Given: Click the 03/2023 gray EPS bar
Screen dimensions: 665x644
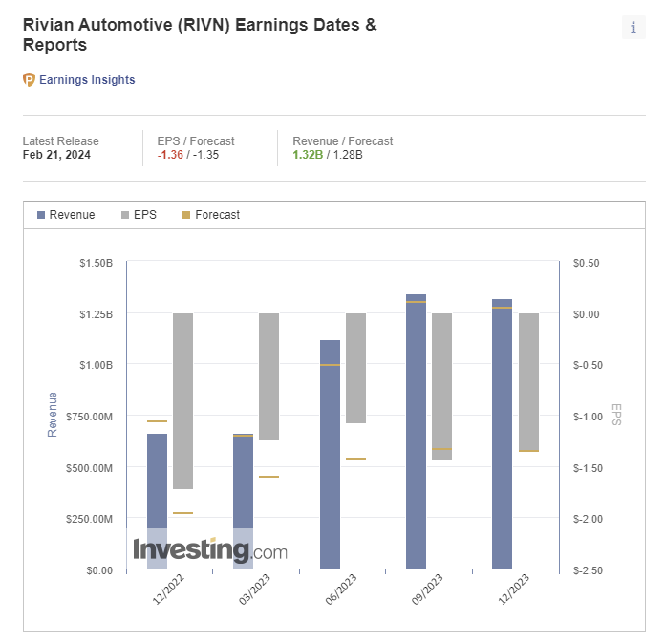Looking at the screenshot, I should [x=268, y=376].
